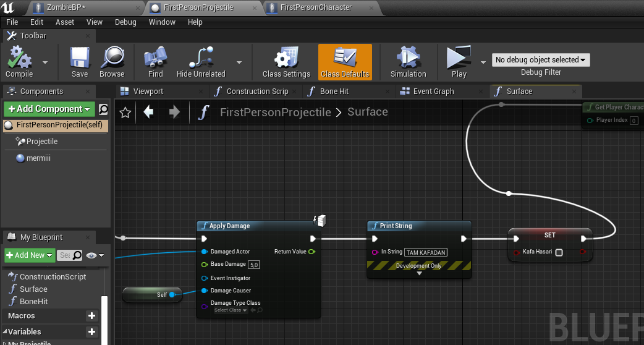644x345 pixels.
Task: Open Select Class dropdown in Apply Damage
Action: pos(231,310)
